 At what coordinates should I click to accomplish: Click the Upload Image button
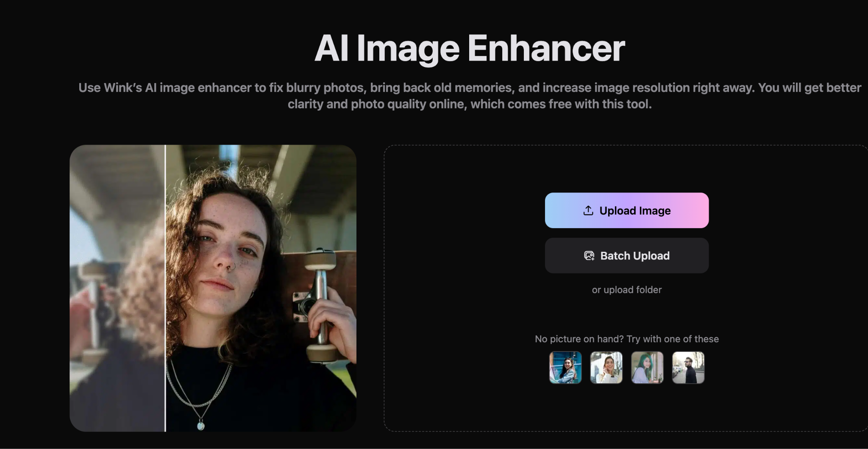tap(626, 210)
